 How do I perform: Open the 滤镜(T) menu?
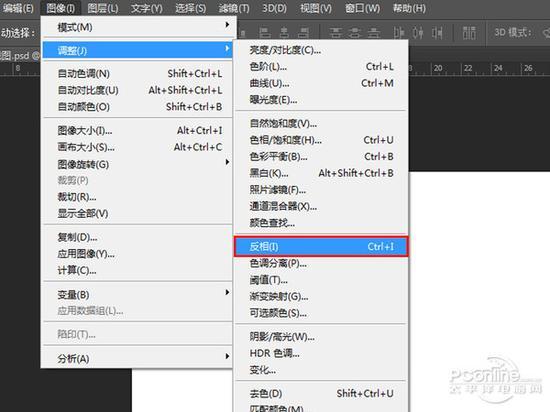click(x=234, y=8)
